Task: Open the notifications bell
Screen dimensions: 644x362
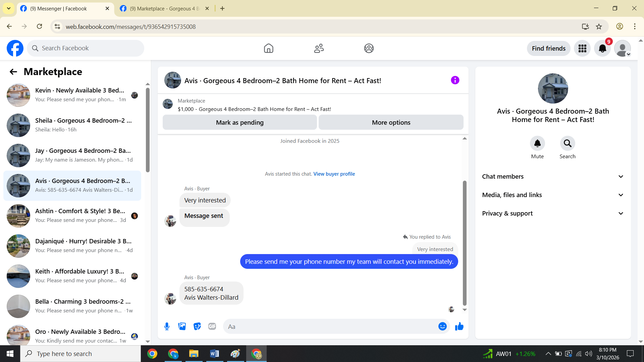Action: pos(602,49)
